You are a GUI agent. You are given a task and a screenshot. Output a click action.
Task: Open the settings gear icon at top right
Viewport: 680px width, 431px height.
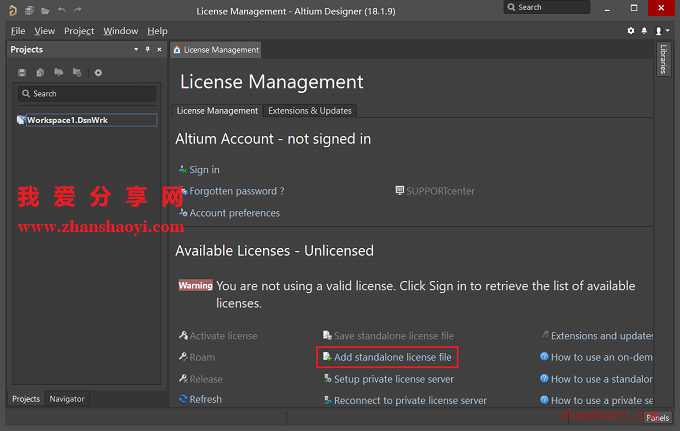(x=631, y=31)
